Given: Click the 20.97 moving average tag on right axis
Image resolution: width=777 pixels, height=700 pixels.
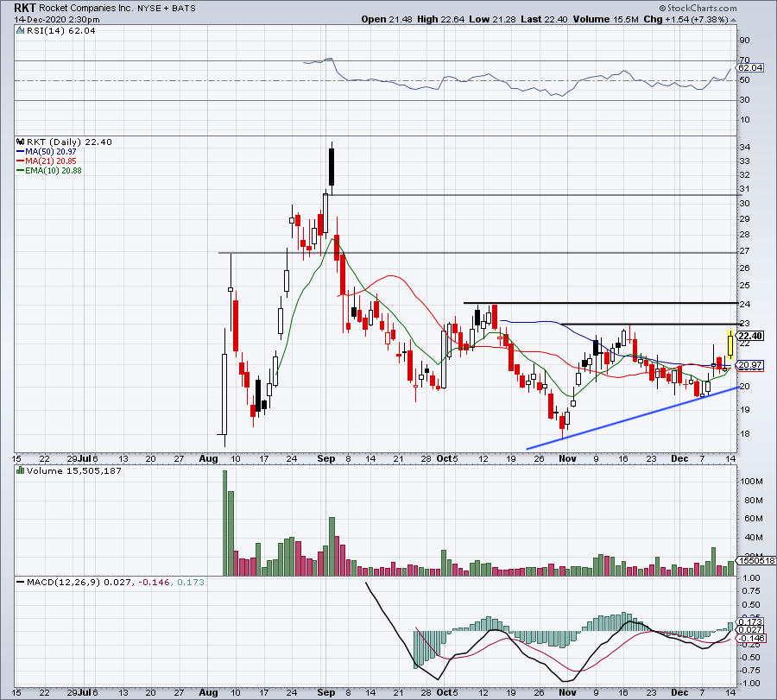Looking at the screenshot, I should [x=750, y=365].
